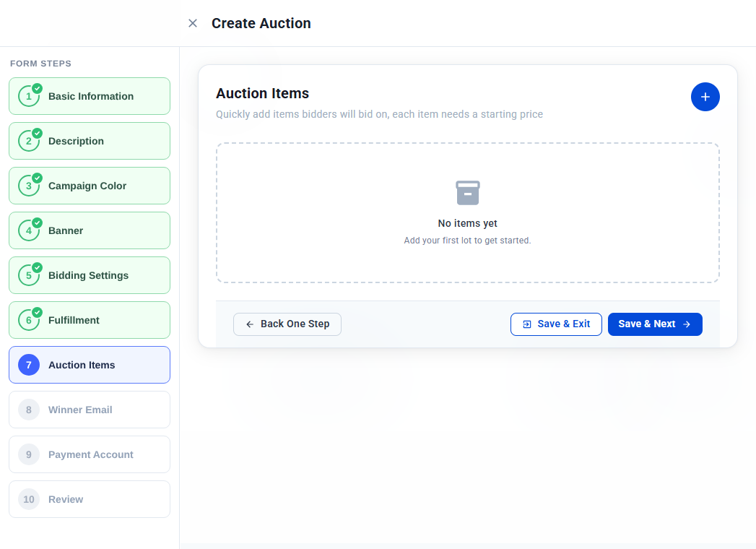Select the Campaign Color step

tap(90, 186)
